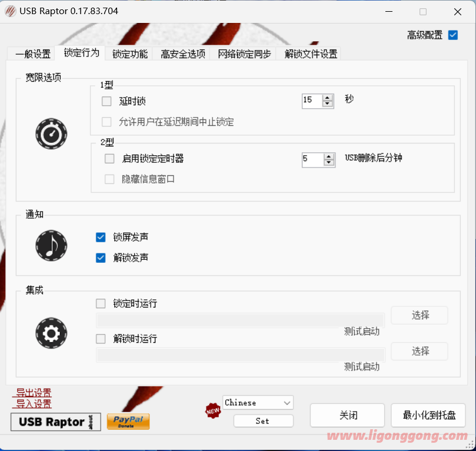Toggle the 高级配置 checkbox
The image size is (476, 451).
click(452, 35)
